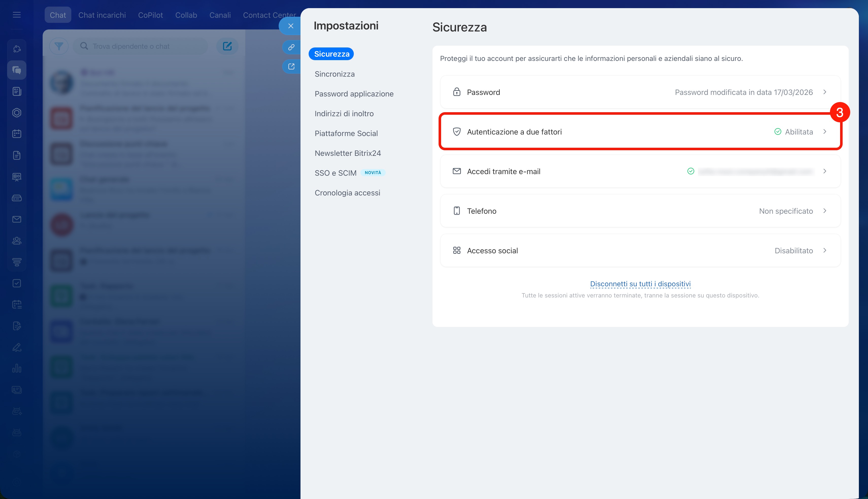Click the copy link icon on slider

click(291, 47)
